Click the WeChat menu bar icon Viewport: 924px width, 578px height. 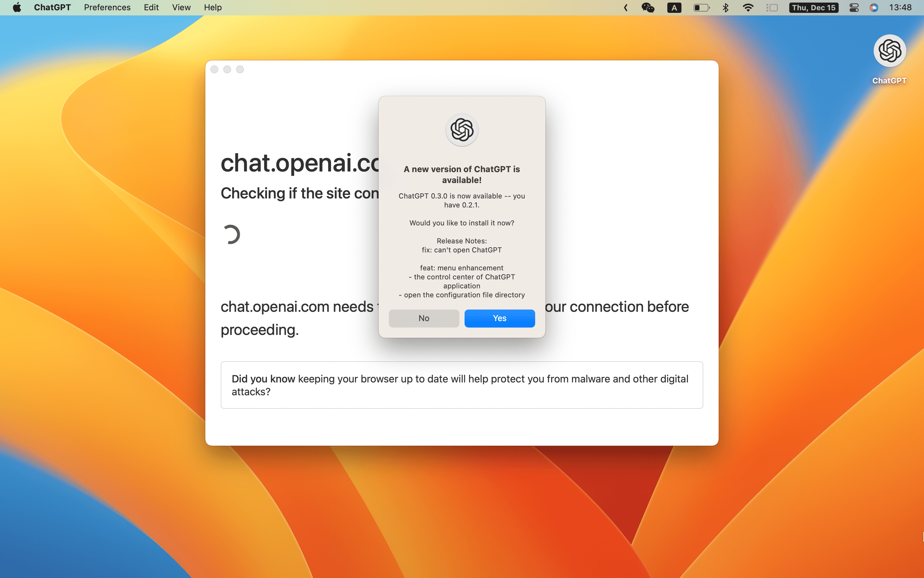[648, 8]
